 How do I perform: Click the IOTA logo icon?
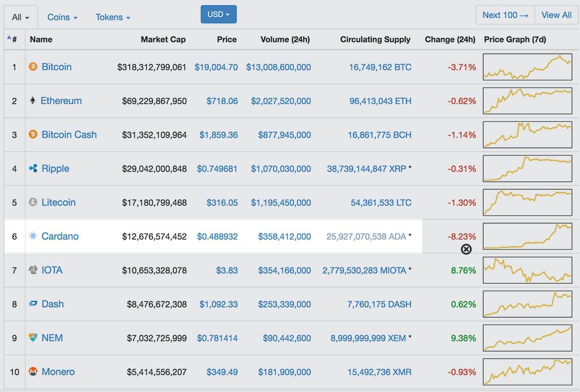[33, 270]
